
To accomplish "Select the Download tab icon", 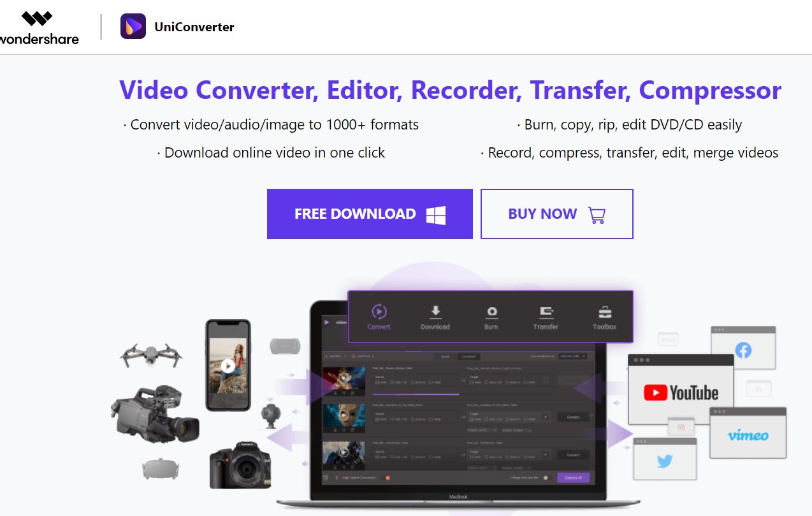I will tap(435, 312).
